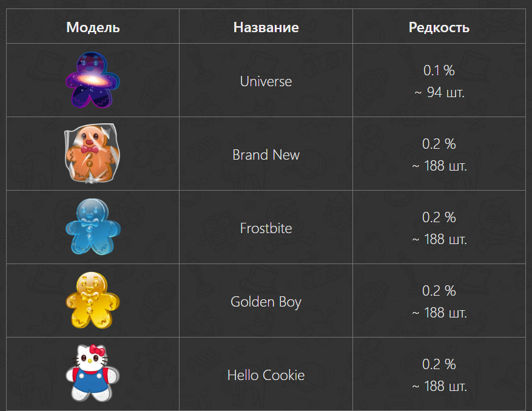The image size is (532, 411).
Task: Click the blue Frostbite gingerbread icon
Action: click(x=93, y=228)
